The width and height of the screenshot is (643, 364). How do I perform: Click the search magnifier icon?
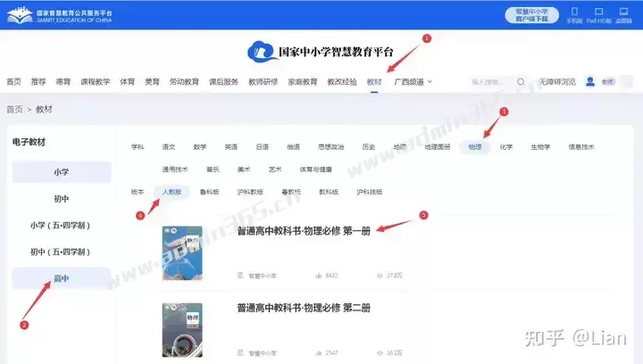(x=521, y=82)
